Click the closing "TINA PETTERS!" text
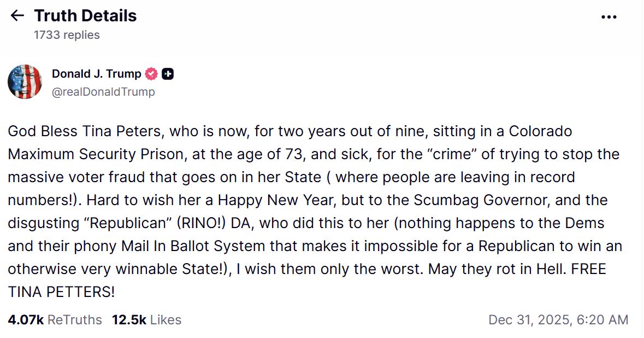This screenshot has width=644, height=338. (x=61, y=292)
